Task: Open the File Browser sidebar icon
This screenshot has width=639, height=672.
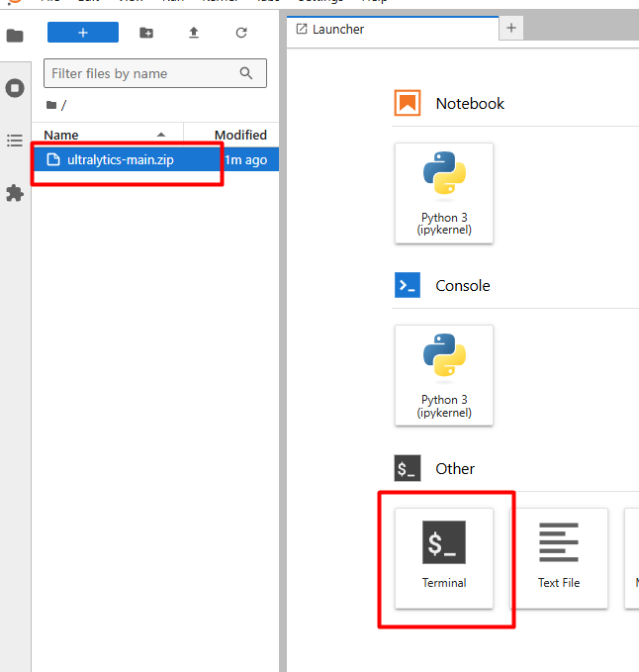Action: (15, 36)
